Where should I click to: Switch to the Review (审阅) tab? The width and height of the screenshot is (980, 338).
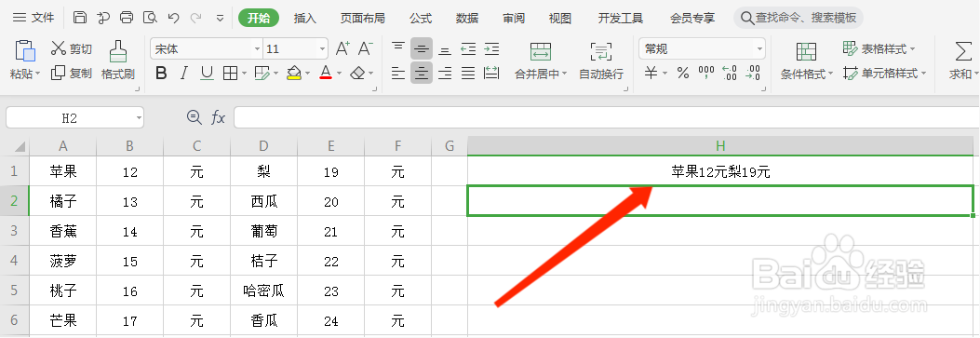tap(514, 18)
